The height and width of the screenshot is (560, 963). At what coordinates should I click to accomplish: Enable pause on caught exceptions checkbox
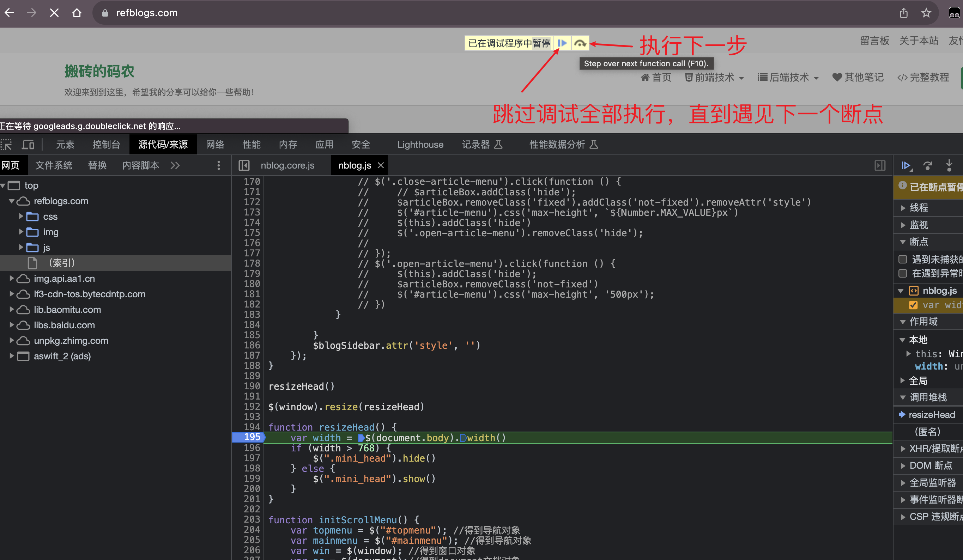pyautogui.click(x=903, y=273)
